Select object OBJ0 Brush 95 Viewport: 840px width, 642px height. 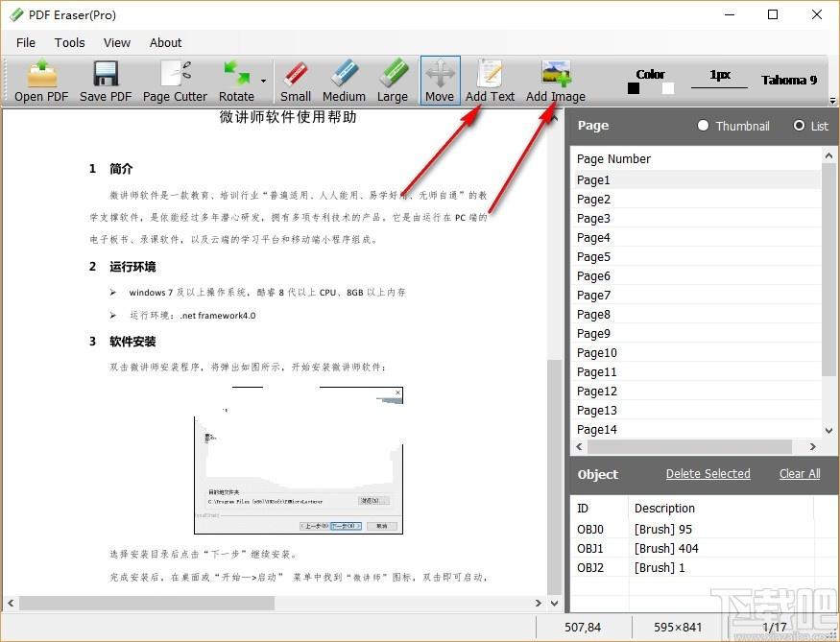pos(694,530)
